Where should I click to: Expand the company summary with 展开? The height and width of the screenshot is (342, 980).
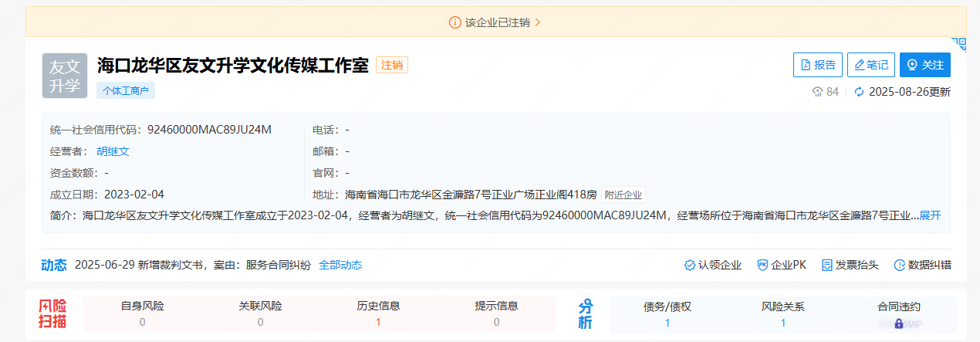[x=930, y=215]
